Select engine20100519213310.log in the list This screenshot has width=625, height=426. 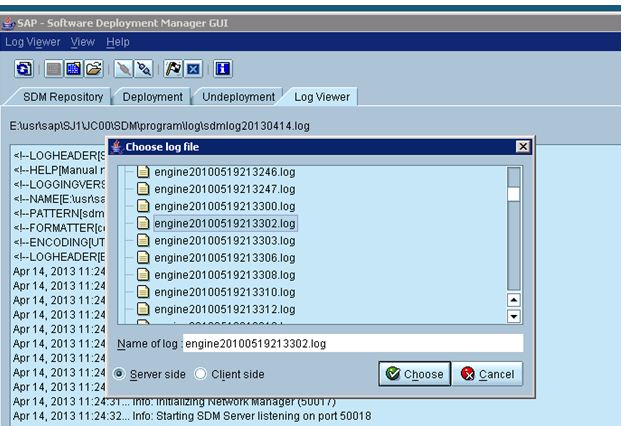point(225,292)
